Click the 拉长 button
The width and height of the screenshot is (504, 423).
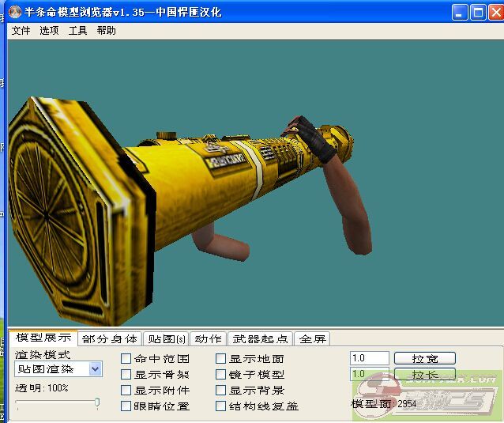(x=424, y=375)
